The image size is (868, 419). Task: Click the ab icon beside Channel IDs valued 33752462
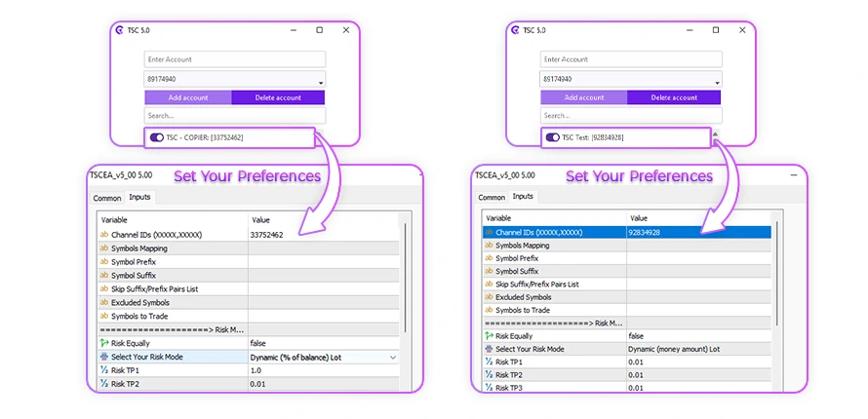[104, 235]
